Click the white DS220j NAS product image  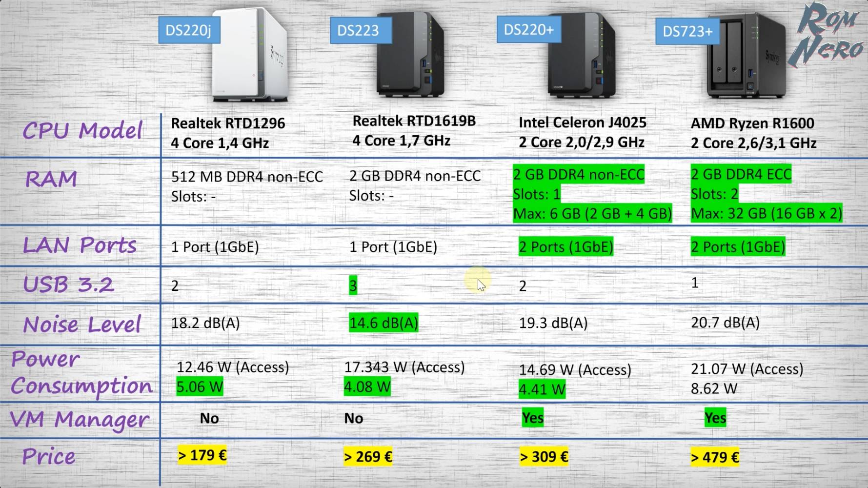[x=250, y=55]
